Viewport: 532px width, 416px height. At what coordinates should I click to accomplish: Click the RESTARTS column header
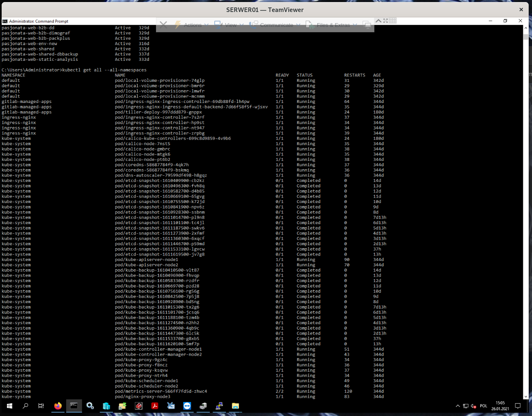tap(355, 75)
